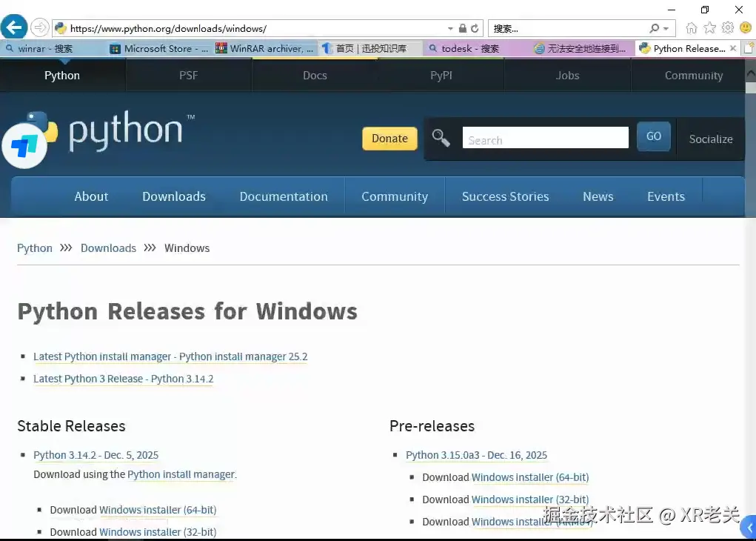Open Community in the top meta navigation

693,76
